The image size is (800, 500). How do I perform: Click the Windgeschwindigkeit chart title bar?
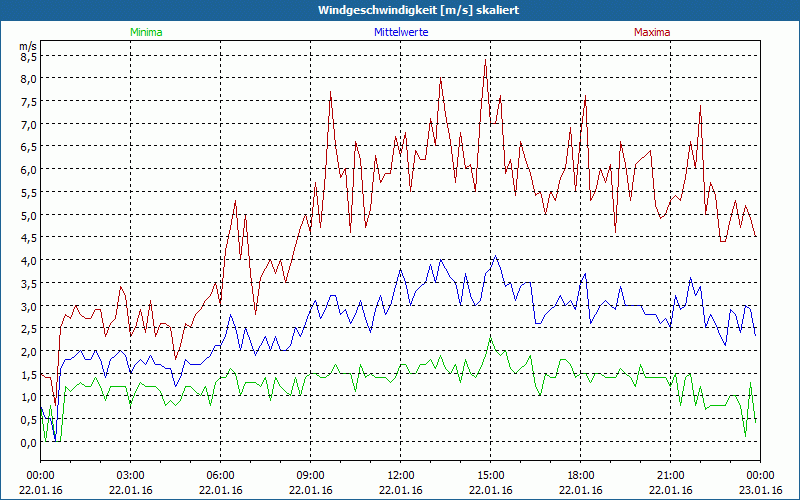click(x=400, y=10)
